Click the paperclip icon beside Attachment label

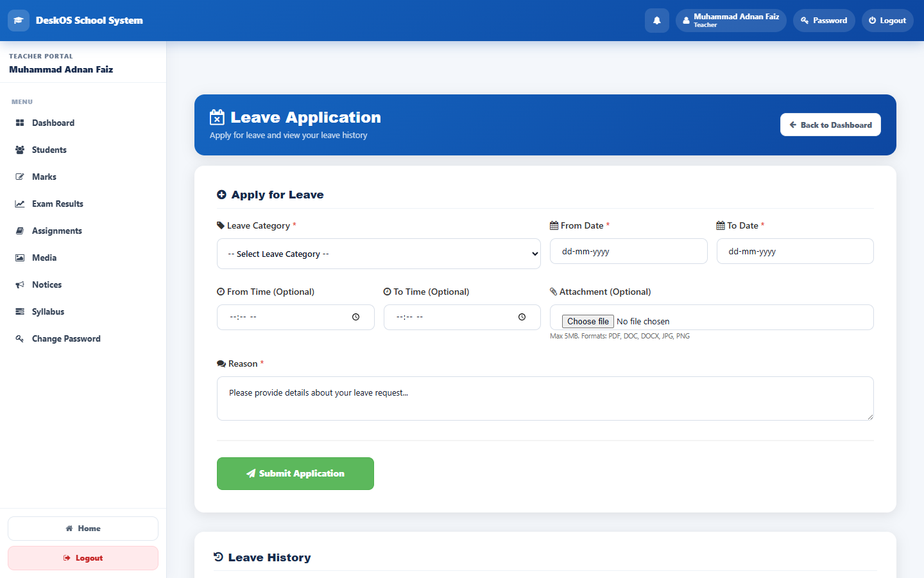point(554,292)
